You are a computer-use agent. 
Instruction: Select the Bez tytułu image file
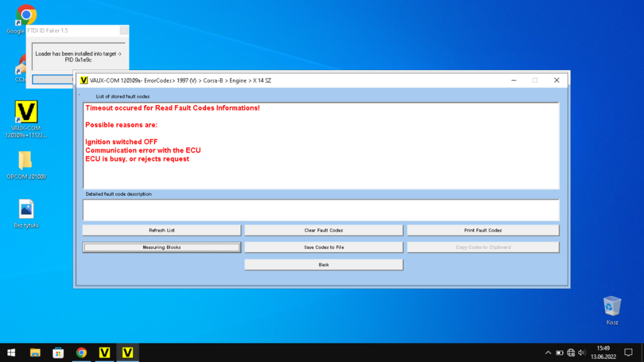[x=26, y=209]
